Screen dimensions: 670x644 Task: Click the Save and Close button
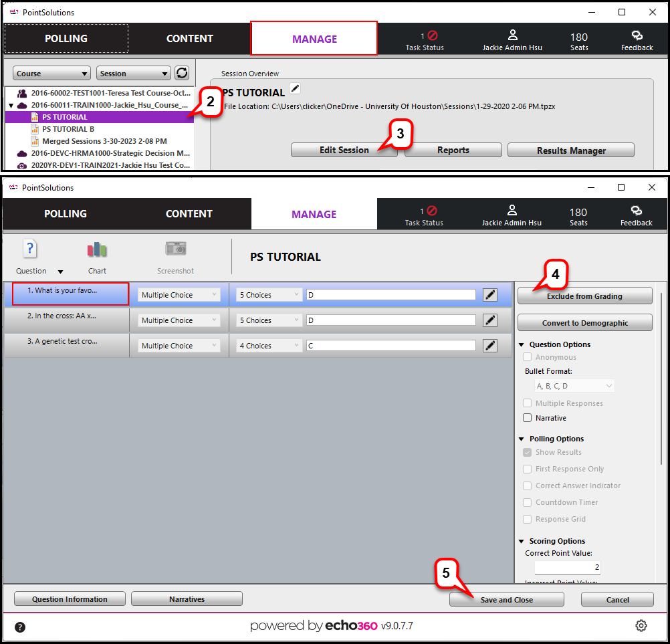click(x=506, y=600)
